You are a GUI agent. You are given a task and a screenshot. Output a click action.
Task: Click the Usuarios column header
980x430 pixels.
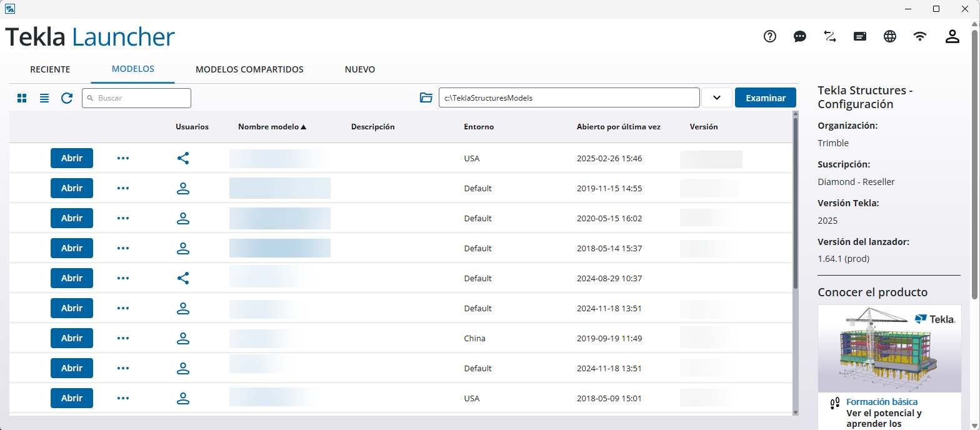(x=192, y=127)
